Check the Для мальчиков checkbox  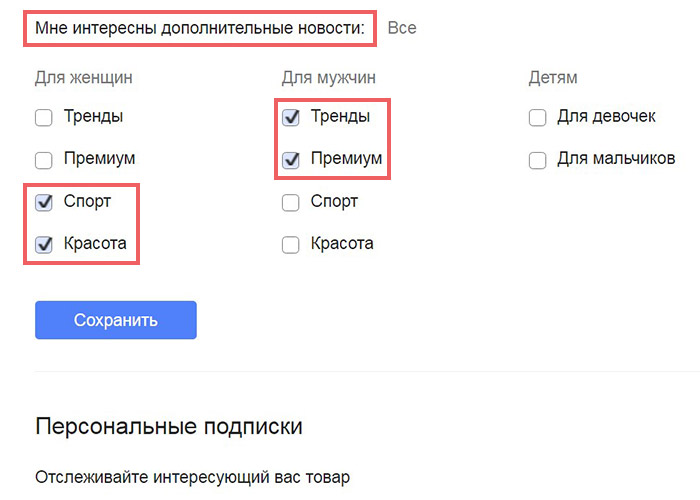click(x=538, y=160)
